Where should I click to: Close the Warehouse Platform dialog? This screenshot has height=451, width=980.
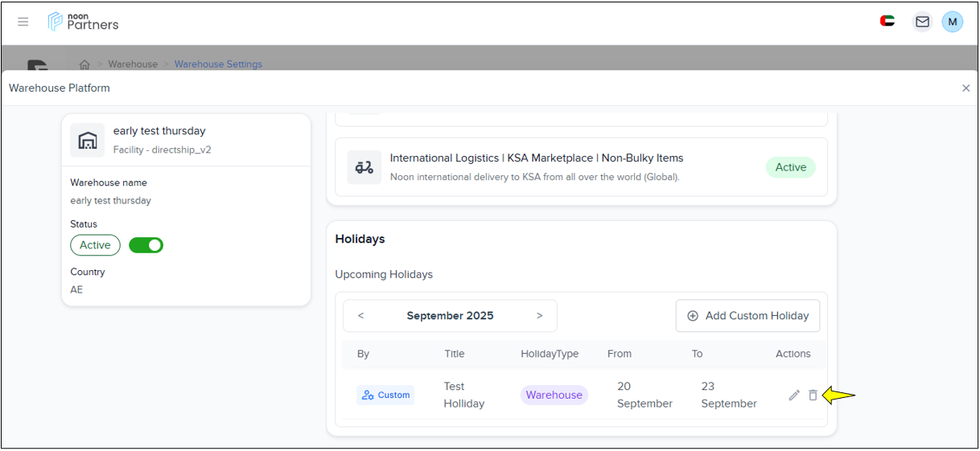pyautogui.click(x=966, y=88)
